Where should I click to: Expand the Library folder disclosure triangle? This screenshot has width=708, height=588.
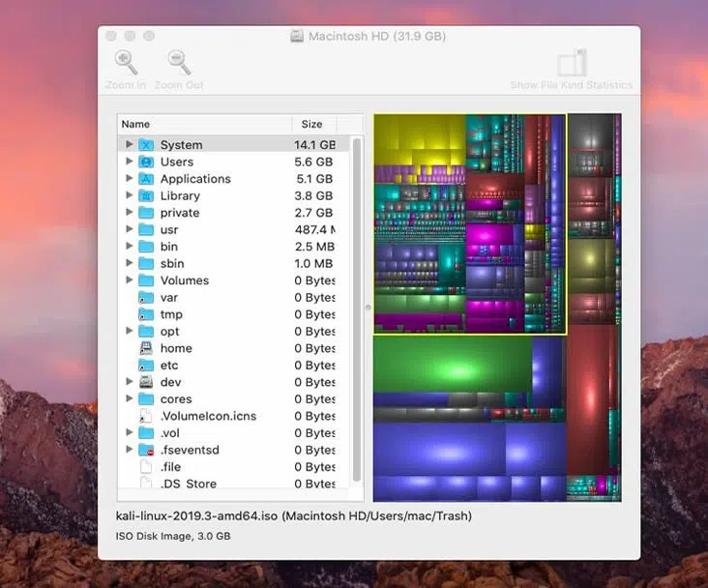(x=130, y=194)
